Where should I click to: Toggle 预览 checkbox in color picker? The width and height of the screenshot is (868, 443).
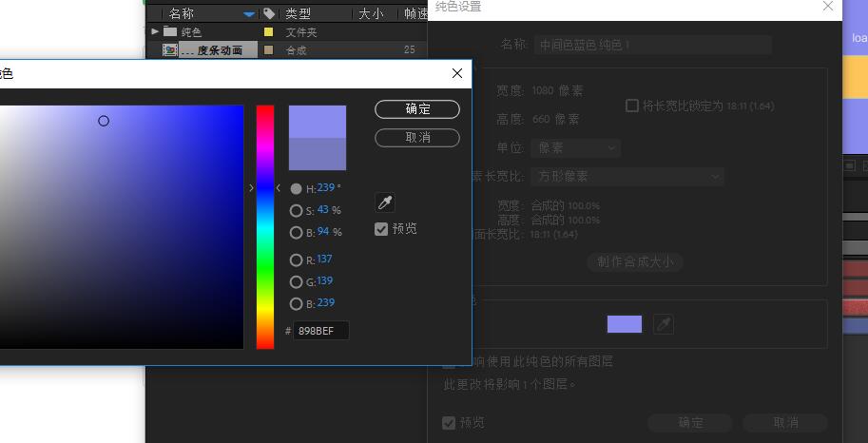click(381, 229)
